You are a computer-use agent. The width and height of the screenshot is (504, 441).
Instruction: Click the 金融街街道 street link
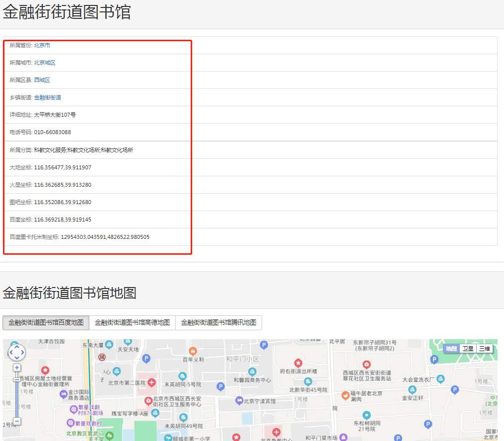click(x=48, y=97)
